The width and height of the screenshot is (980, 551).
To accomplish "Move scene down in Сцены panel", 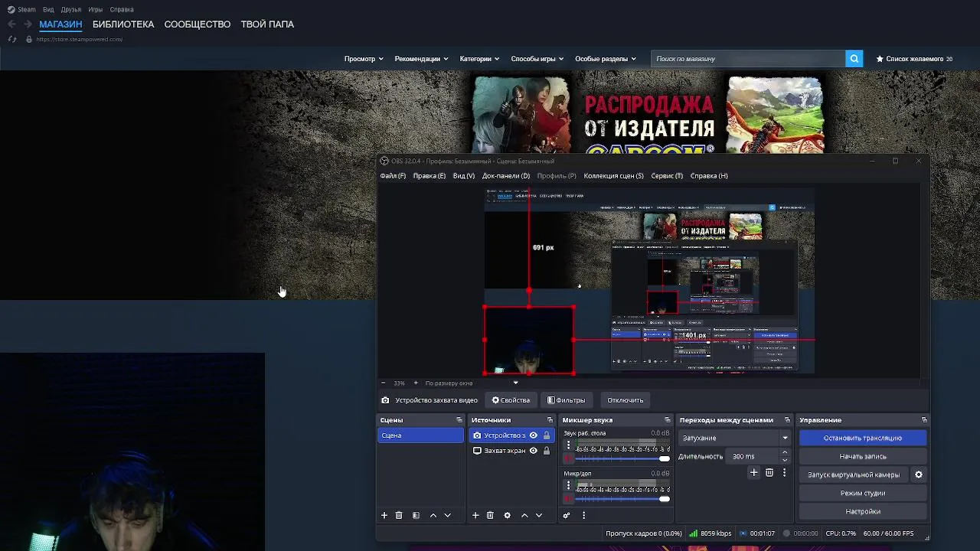I will tap(448, 515).
